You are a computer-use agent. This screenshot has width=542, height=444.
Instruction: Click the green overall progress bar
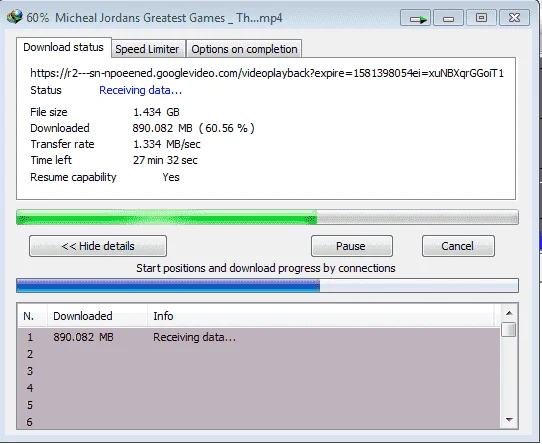267,217
